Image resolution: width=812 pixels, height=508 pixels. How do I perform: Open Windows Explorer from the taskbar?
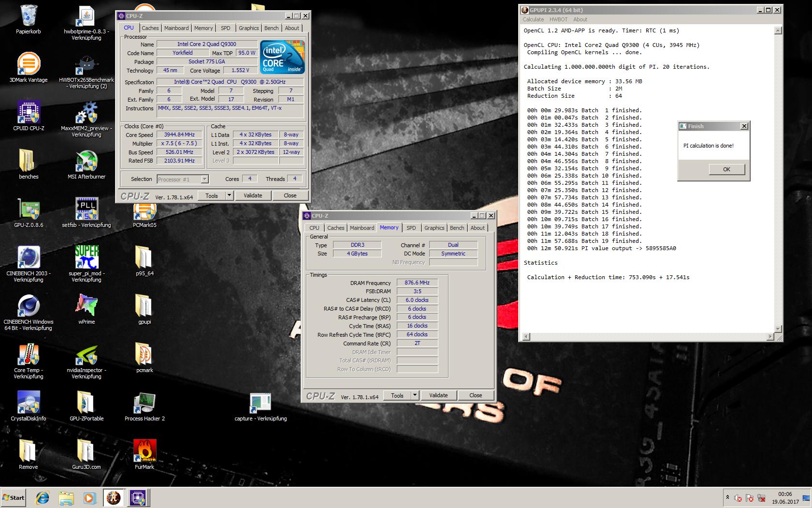66,498
